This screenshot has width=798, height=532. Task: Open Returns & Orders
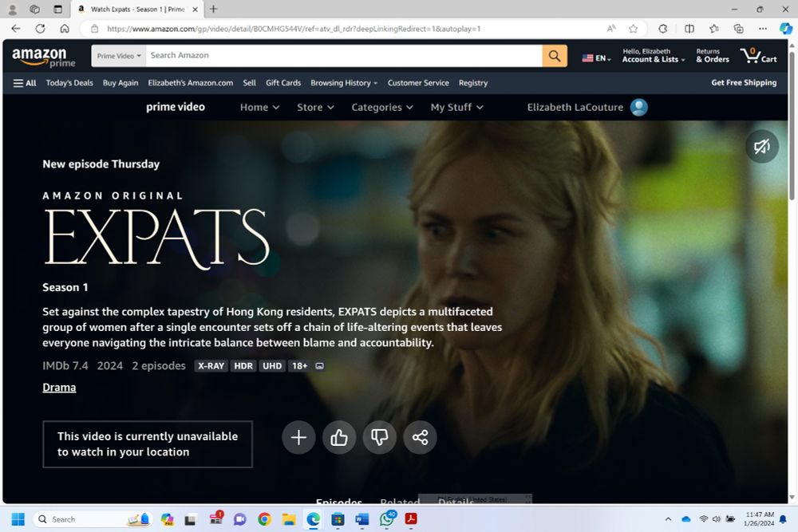tap(713, 56)
